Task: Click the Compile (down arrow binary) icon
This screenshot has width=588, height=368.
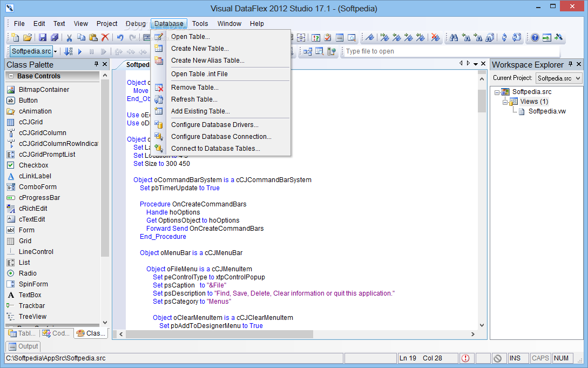Action: pyautogui.click(x=68, y=51)
